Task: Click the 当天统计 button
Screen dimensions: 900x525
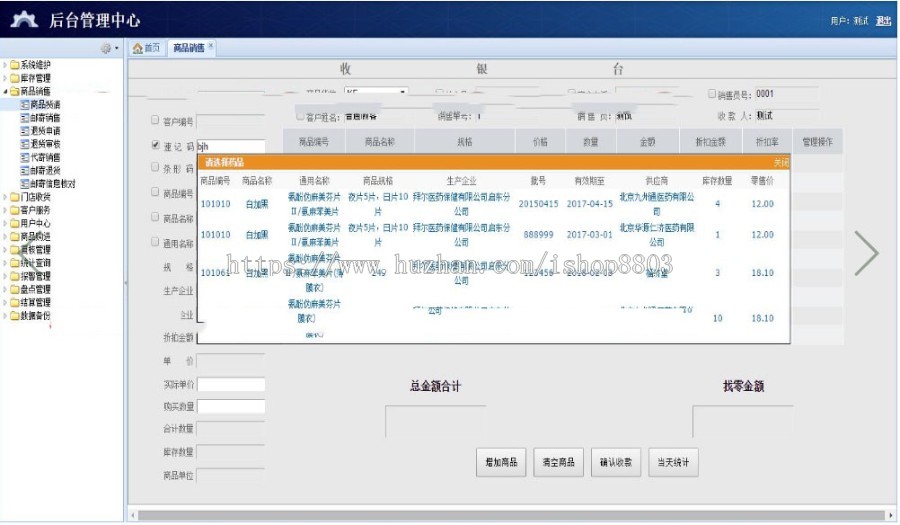Action: (x=673, y=462)
